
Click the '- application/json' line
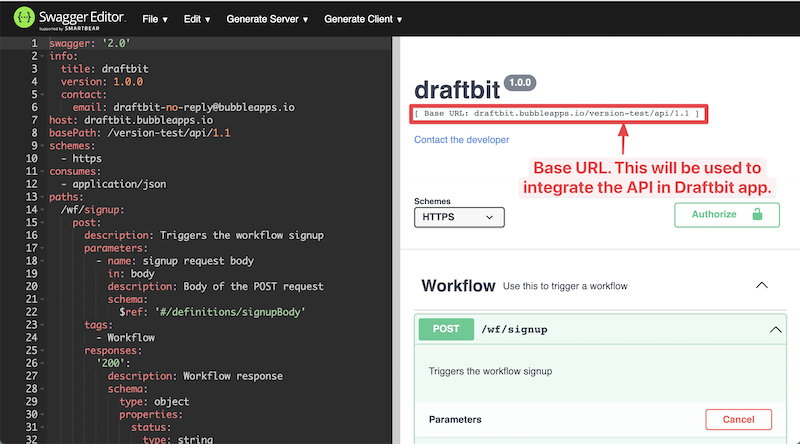(x=114, y=184)
